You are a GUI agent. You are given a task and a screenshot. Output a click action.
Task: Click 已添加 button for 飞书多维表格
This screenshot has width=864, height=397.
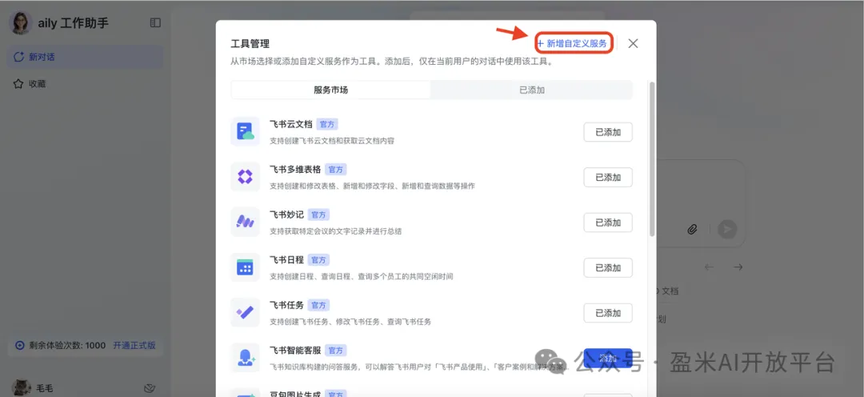(x=608, y=178)
